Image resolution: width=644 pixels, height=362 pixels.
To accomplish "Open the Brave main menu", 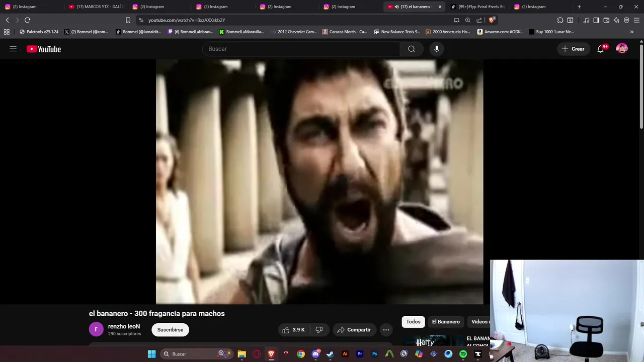I will [x=636, y=20].
